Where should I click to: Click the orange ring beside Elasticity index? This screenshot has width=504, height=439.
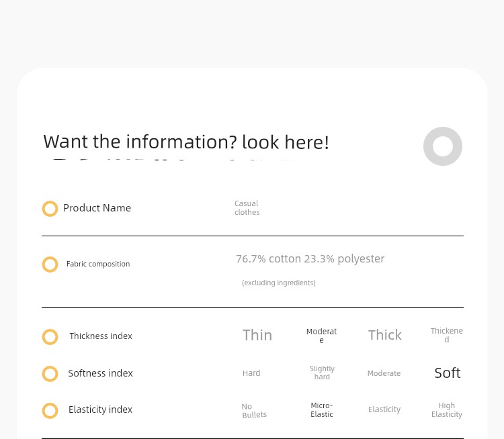click(50, 411)
